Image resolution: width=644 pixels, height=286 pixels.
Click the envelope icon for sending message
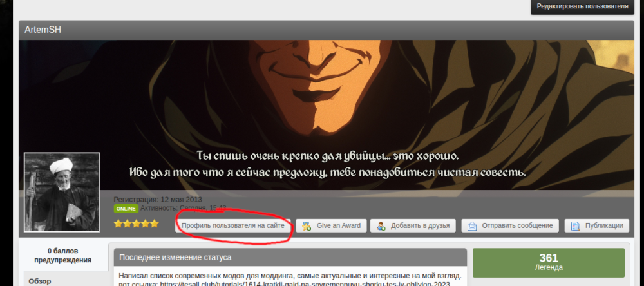(x=472, y=226)
